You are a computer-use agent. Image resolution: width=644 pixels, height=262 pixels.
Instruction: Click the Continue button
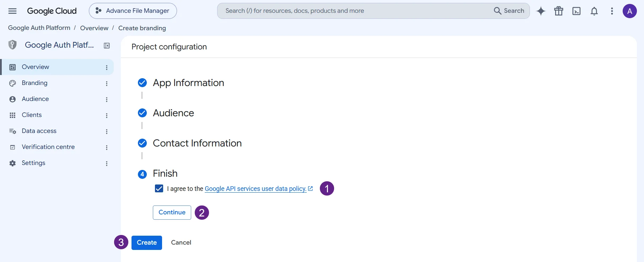[172, 213]
